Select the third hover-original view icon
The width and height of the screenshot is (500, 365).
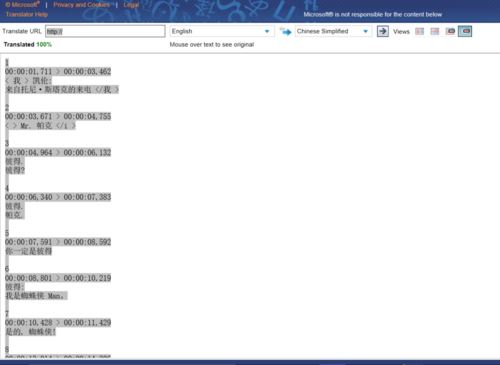coord(450,31)
